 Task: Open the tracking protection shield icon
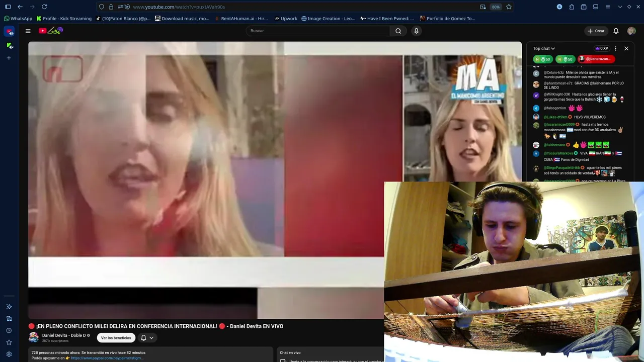tap(102, 7)
